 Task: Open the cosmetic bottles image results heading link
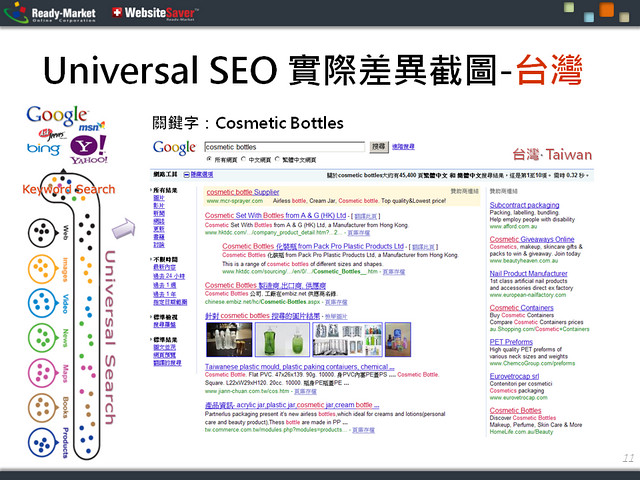(x=263, y=316)
